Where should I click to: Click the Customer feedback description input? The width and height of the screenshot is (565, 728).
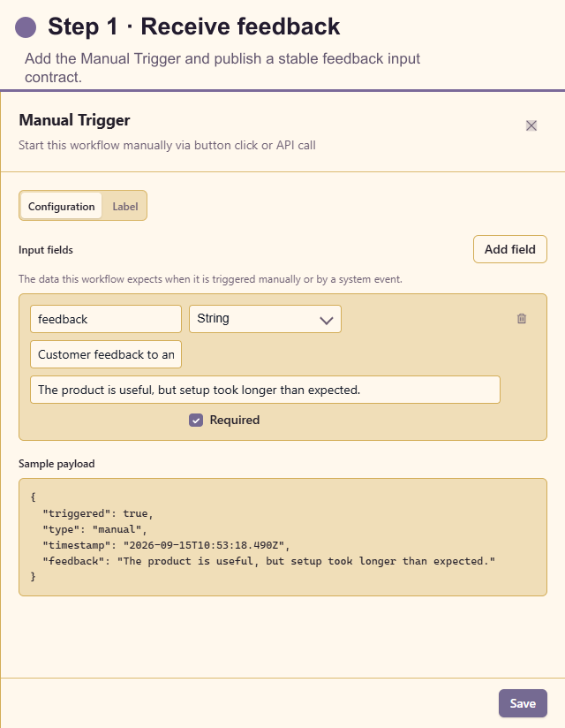[106, 354]
